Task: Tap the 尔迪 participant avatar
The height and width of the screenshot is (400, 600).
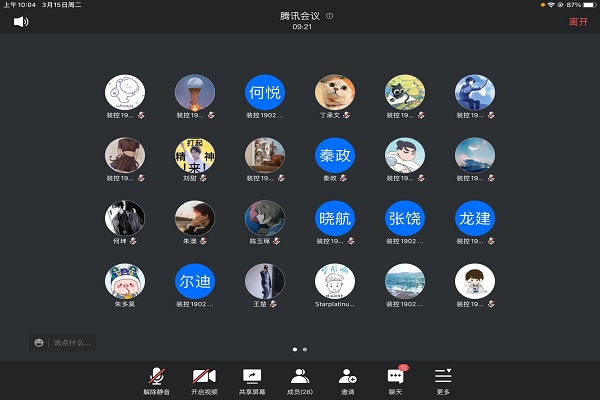Action: pyautogui.click(x=195, y=282)
